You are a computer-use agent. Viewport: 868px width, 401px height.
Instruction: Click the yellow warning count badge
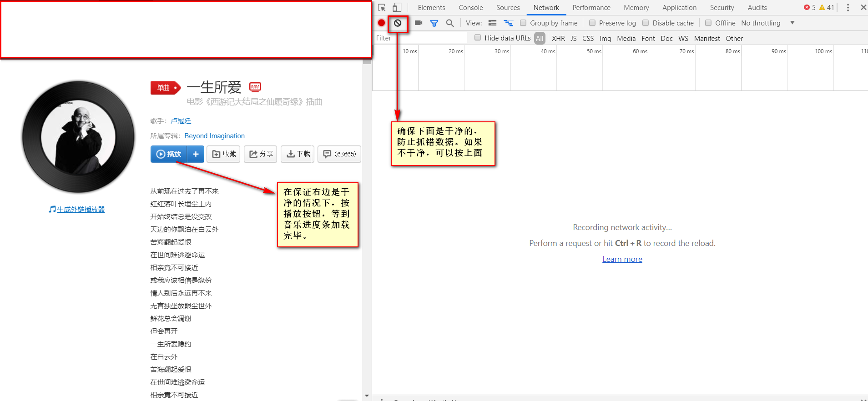coord(827,7)
